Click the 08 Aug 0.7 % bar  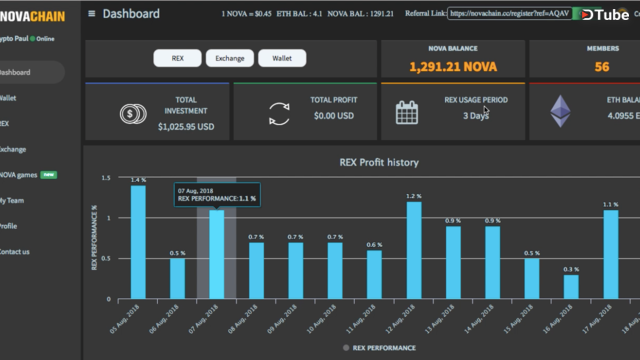256,271
